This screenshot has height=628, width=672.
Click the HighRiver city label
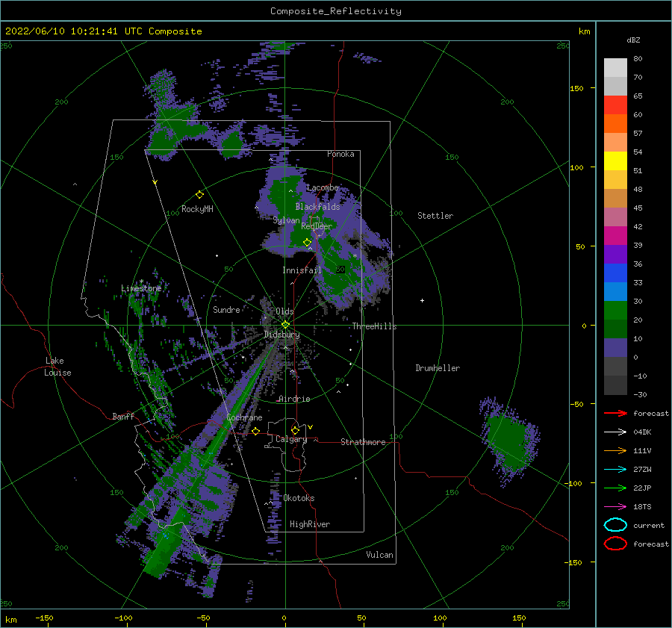(310, 524)
